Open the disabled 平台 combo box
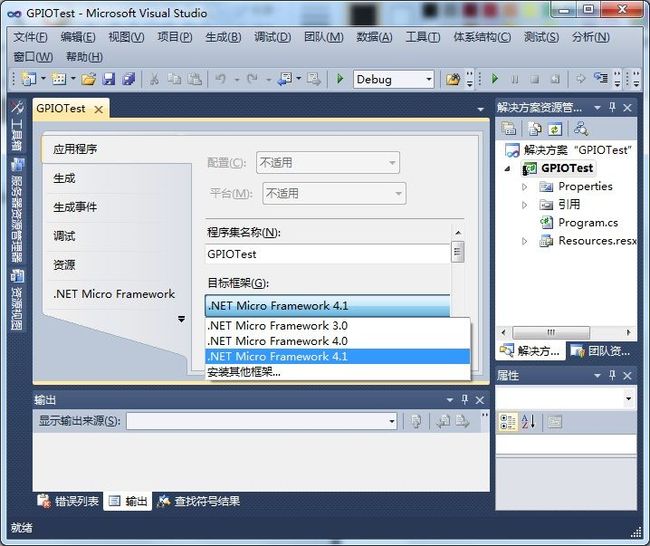This screenshot has height=546, width=650. 334,193
